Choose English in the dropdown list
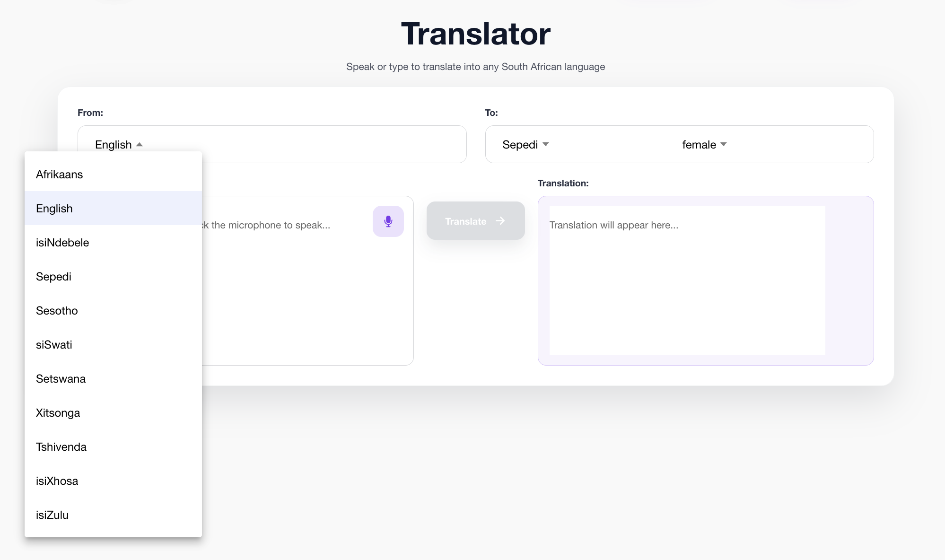The height and width of the screenshot is (560, 945). coord(113,208)
